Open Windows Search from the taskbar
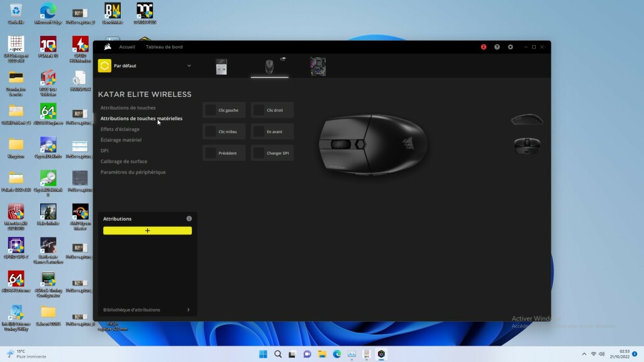Image resolution: width=644 pixels, height=362 pixels. click(278, 354)
